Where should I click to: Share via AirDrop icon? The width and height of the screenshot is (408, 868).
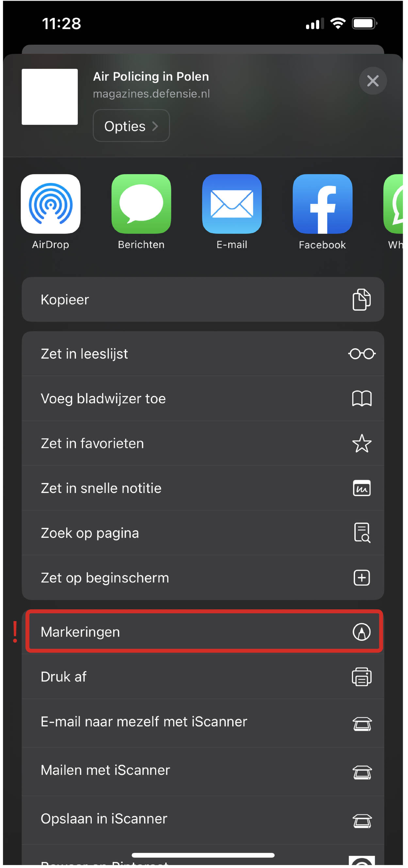(51, 204)
